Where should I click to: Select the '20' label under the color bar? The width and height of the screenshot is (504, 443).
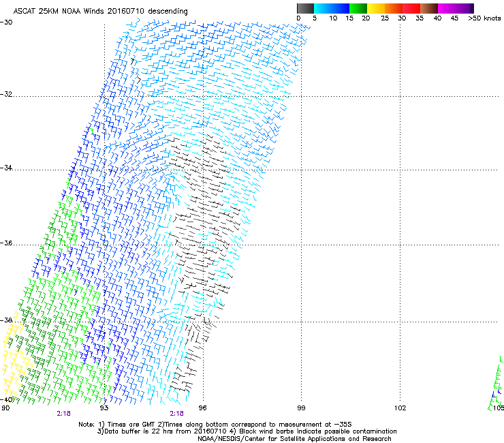(x=366, y=18)
